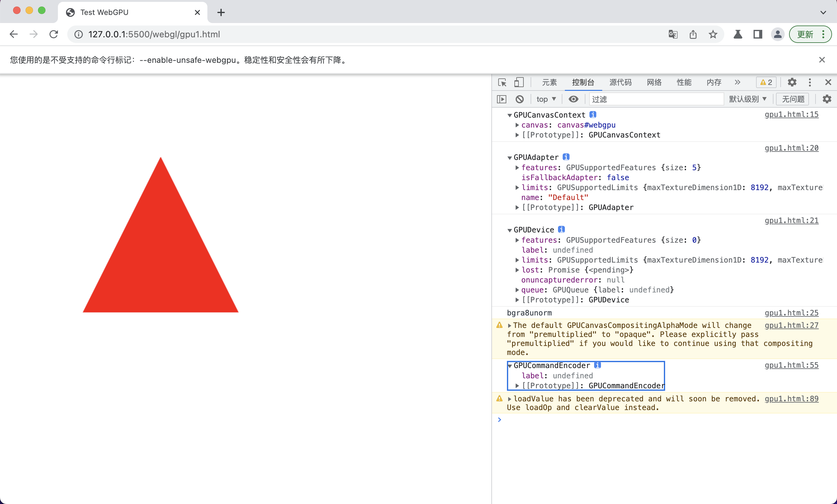
Task: Clear the console with the block icon
Action: click(519, 99)
